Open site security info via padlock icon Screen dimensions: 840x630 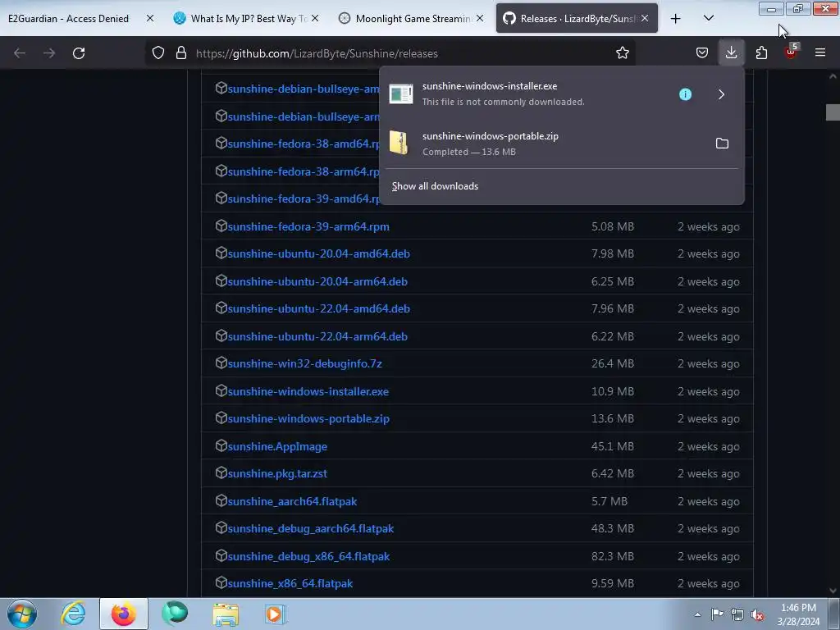click(x=181, y=52)
